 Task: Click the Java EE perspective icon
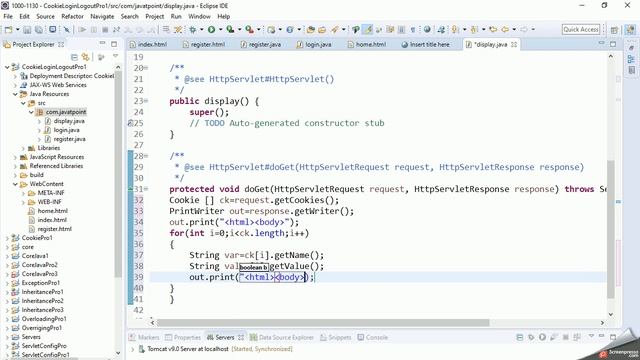pyautogui.click(x=631, y=29)
